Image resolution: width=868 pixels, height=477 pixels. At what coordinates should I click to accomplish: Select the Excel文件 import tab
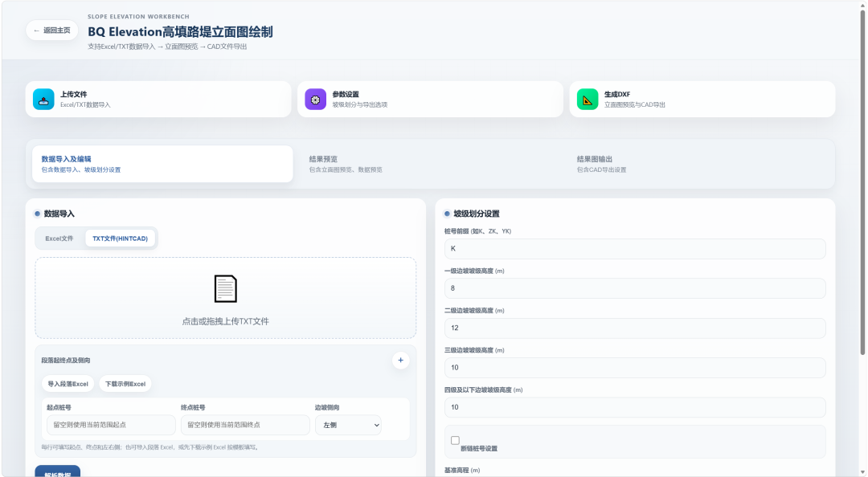[59, 238]
